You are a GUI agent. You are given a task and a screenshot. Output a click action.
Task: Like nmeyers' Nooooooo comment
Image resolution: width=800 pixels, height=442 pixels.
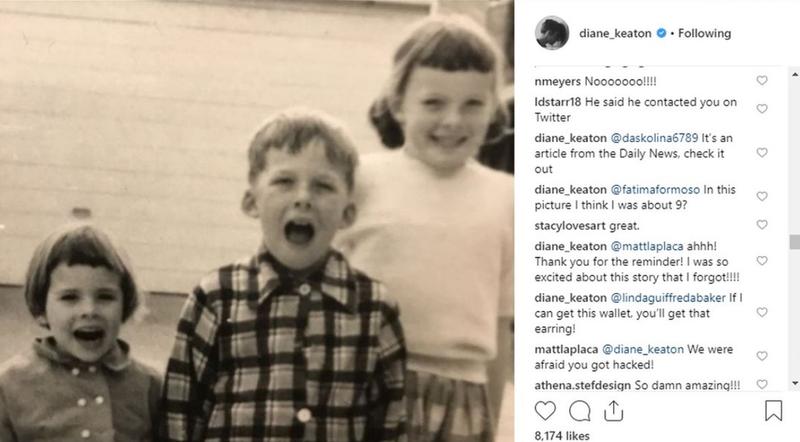[762, 81]
